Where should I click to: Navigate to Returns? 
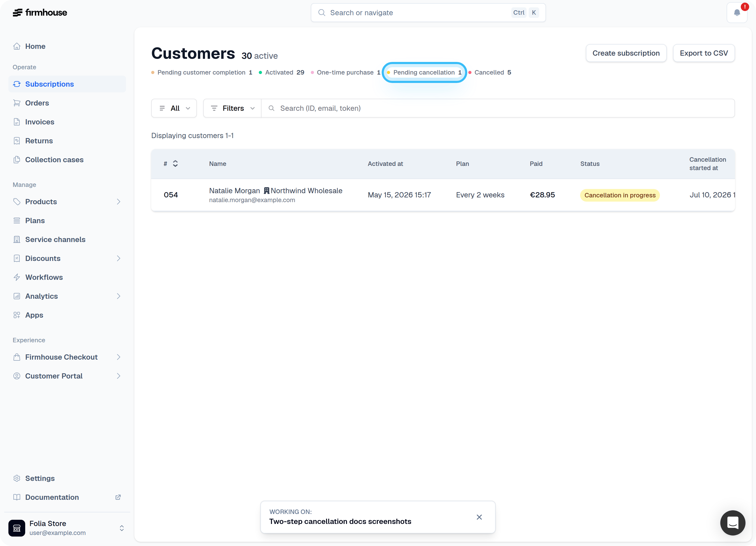click(x=67, y=141)
